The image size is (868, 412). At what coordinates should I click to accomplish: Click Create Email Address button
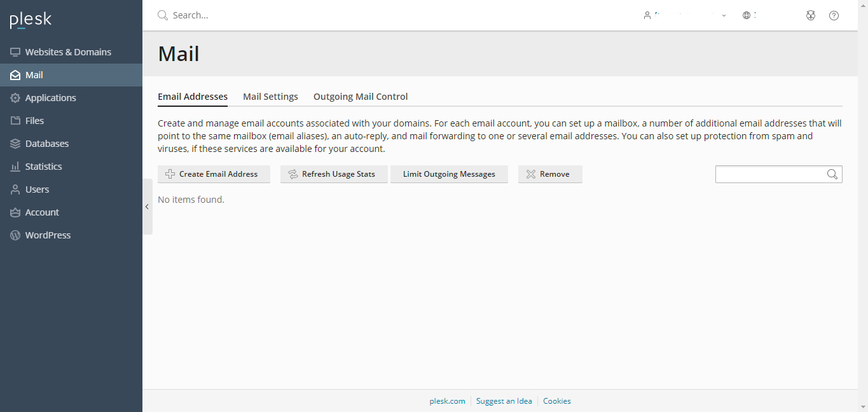(214, 174)
